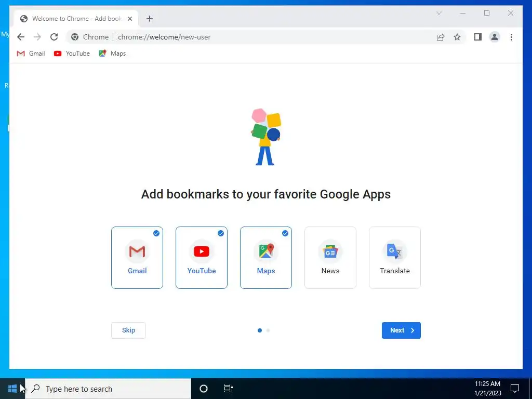
Task: Click the address bar URL text
Action: [164, 37]
